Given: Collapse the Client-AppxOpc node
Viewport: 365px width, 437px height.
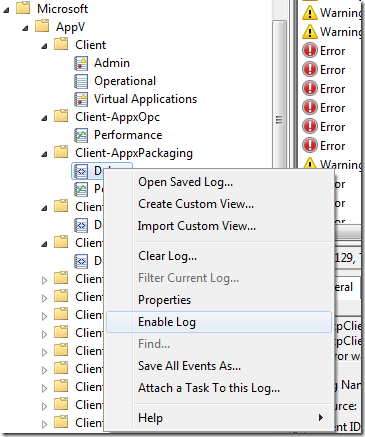Looking at the screenshot, I should pos(44,118).
